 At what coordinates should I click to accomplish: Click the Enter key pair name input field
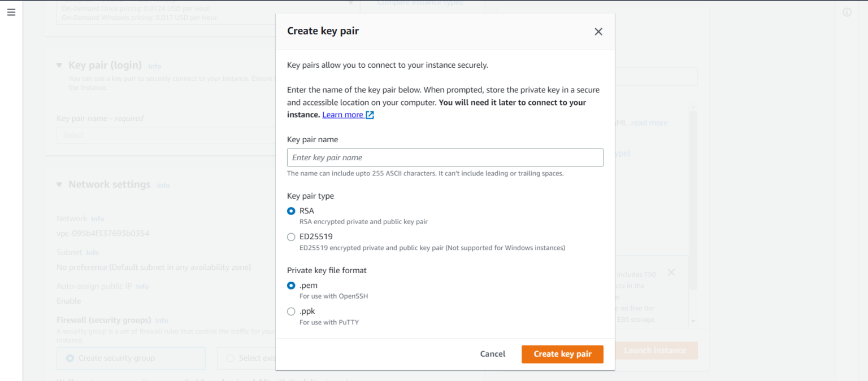(445, 157)
